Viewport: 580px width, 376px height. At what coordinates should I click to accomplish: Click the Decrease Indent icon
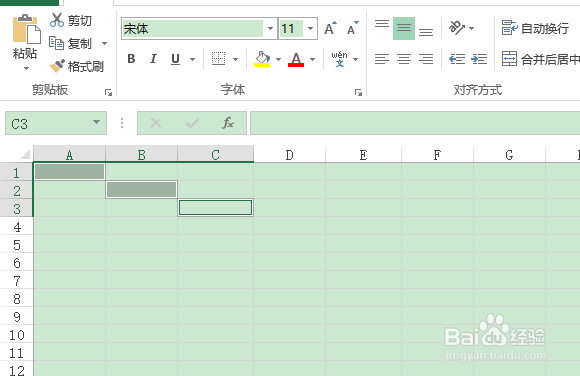pos(457,59)
